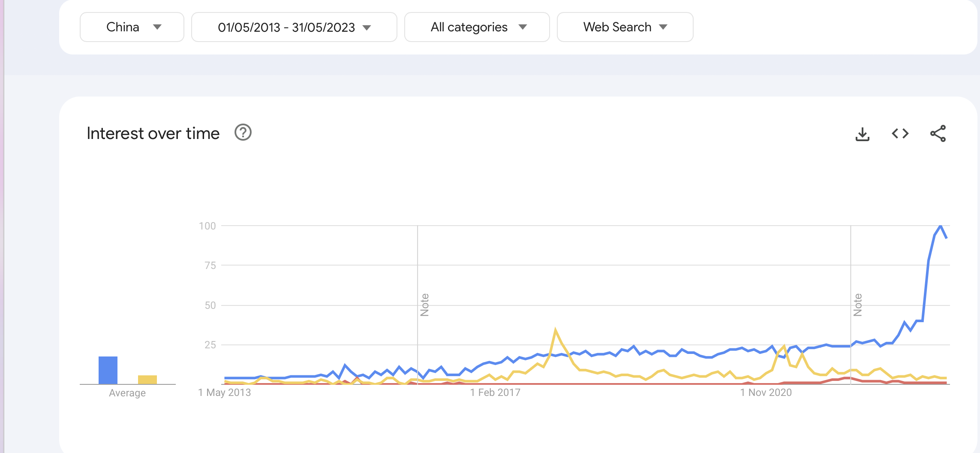Click the 100 value on the y-axis
This screenshot has width=980, height=453.
point(207,226)
